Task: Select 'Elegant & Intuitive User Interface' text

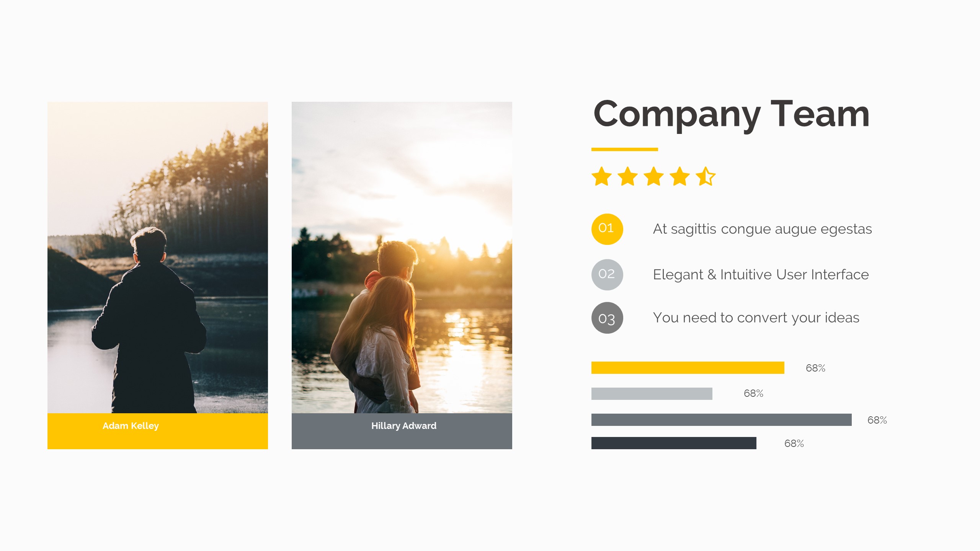Action: pos(761,275)
